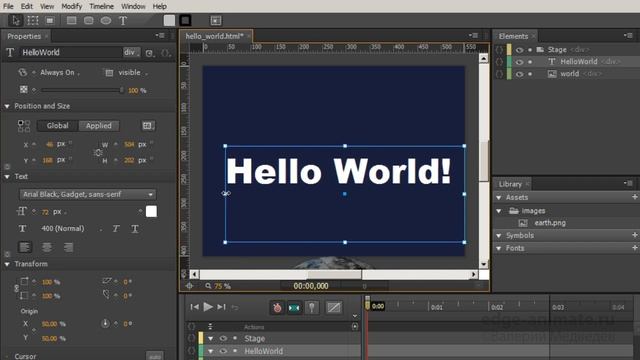Collapse the Transform section
640x360 pixels.
(x=7, y=264)
